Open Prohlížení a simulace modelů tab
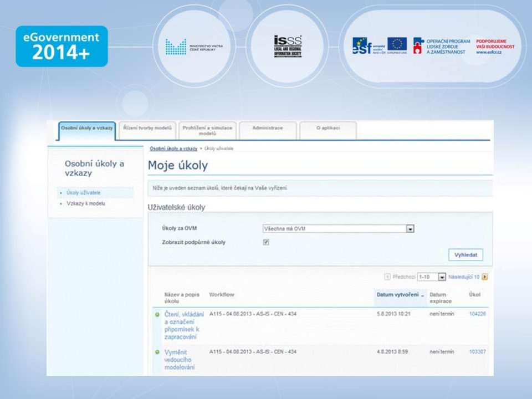This screenshot has width=532, height=399. click(x=208, y=131)
